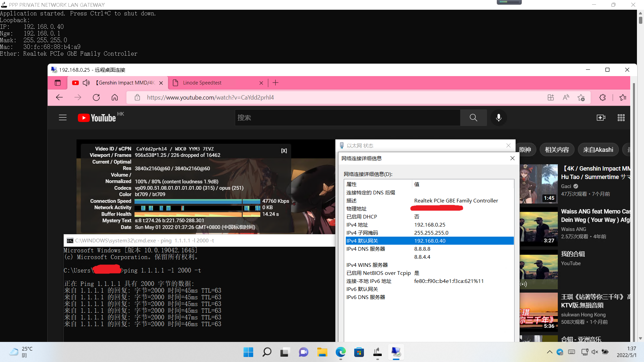Viewport: 644px width, 362px height.
Task: Mute the Genshin Impact tab audio
Action: tap(86, 83)
